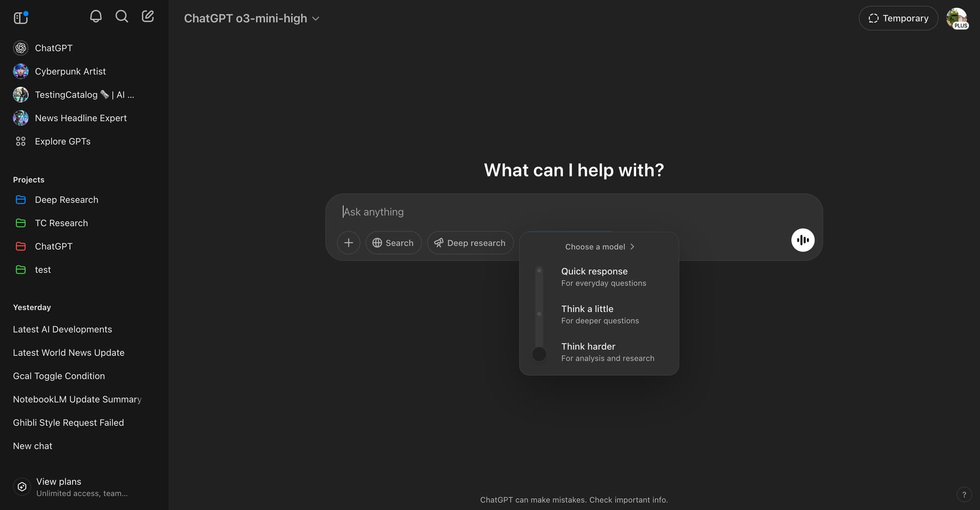
Task: Select Think a little option
Action: (x=600, y=315)
